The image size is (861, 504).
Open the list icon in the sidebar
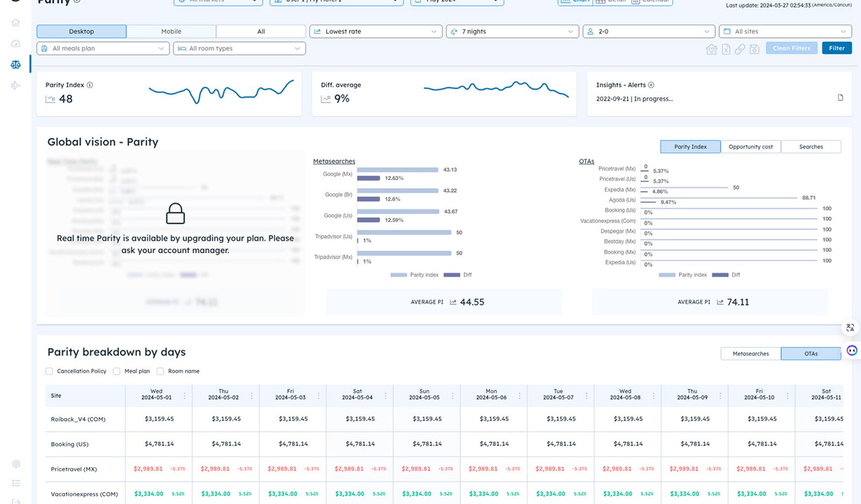click(16, 483)
